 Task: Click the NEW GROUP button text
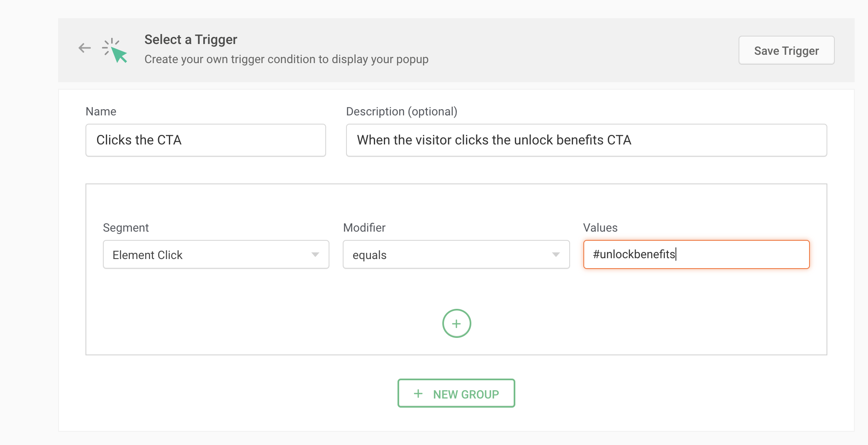click(466, 394)
